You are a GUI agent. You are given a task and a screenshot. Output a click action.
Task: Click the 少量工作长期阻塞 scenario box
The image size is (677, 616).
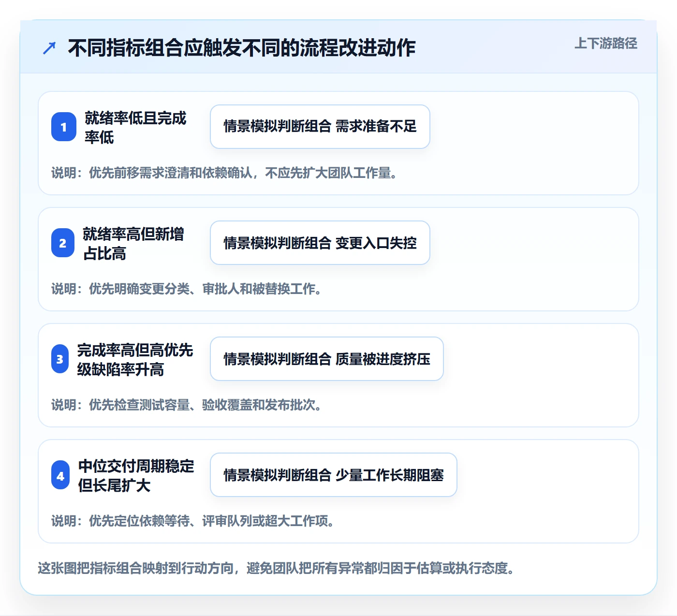[x=334, y=475]
